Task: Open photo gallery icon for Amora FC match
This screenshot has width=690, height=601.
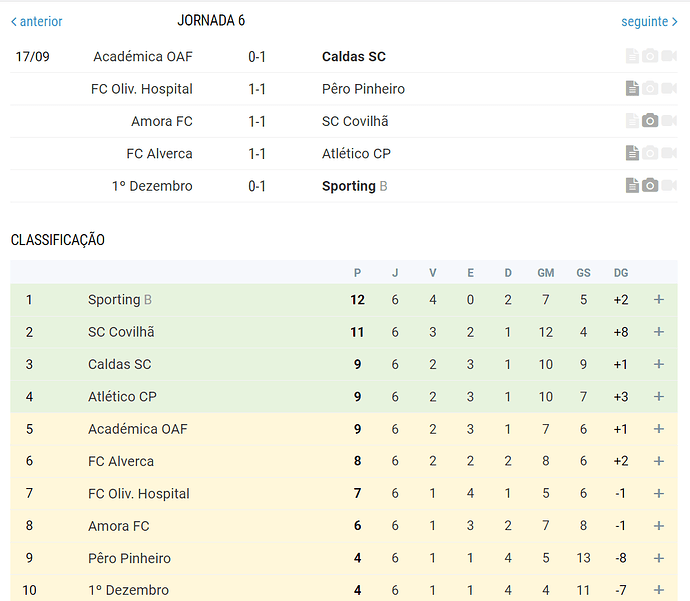Action: (x=650, y=121)
